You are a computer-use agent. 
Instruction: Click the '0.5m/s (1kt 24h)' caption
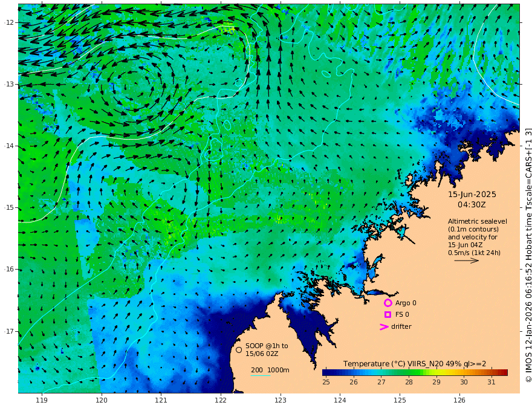[x=474, y=253]
